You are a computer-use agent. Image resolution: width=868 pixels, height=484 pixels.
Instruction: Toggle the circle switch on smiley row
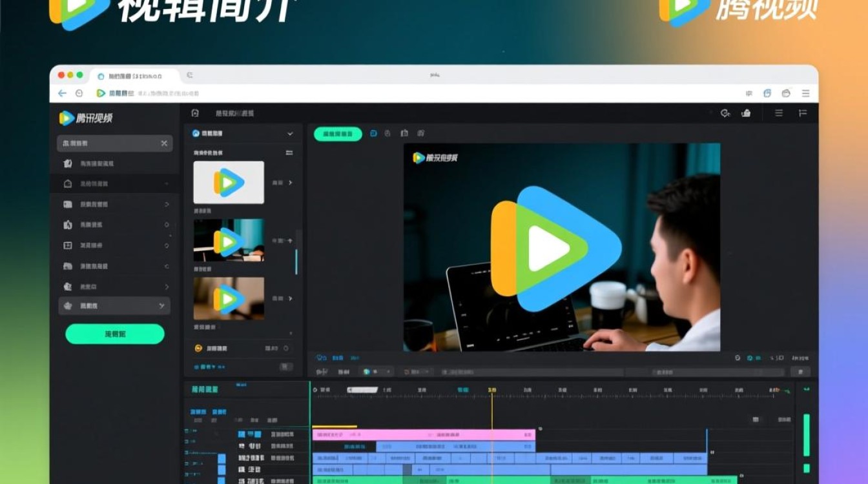[x=286, y=348]
